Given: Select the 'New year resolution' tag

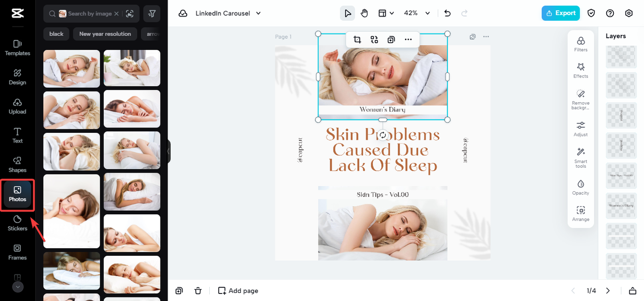Looking at the screenshot, I should click(105, 34).
